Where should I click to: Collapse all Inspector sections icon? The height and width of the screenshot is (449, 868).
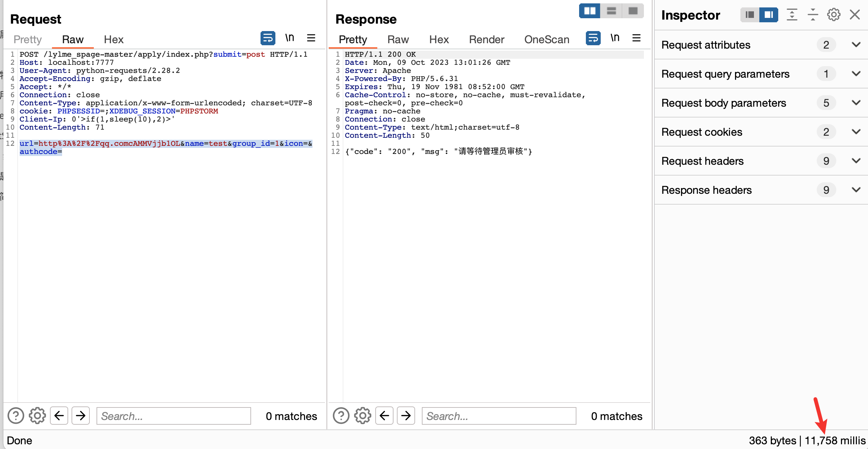[x=812, y=15]
